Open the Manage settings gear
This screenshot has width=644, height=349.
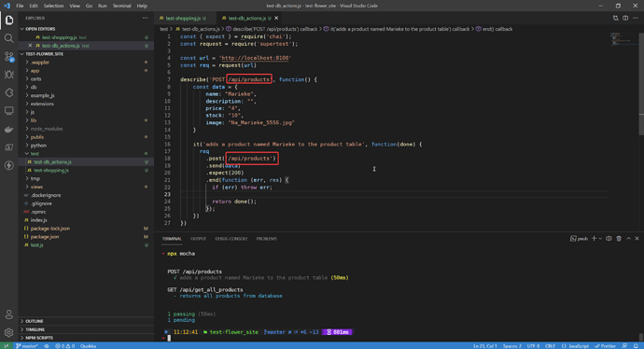tap(8, 332)
